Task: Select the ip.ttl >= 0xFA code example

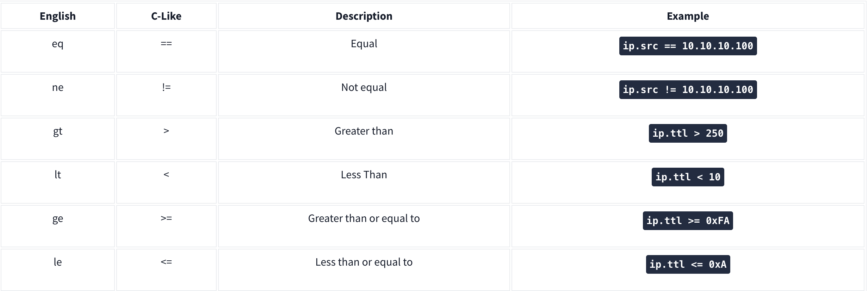Action: 688,221
